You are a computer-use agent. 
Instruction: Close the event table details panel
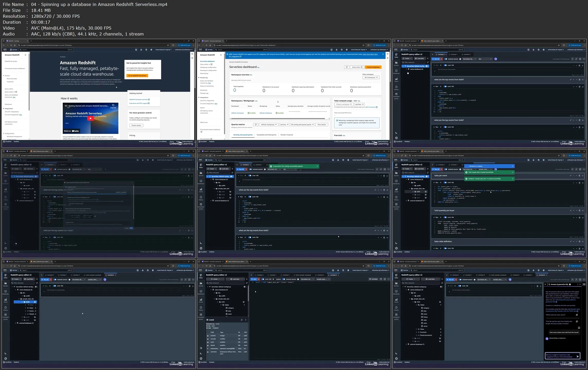point(246,320)
